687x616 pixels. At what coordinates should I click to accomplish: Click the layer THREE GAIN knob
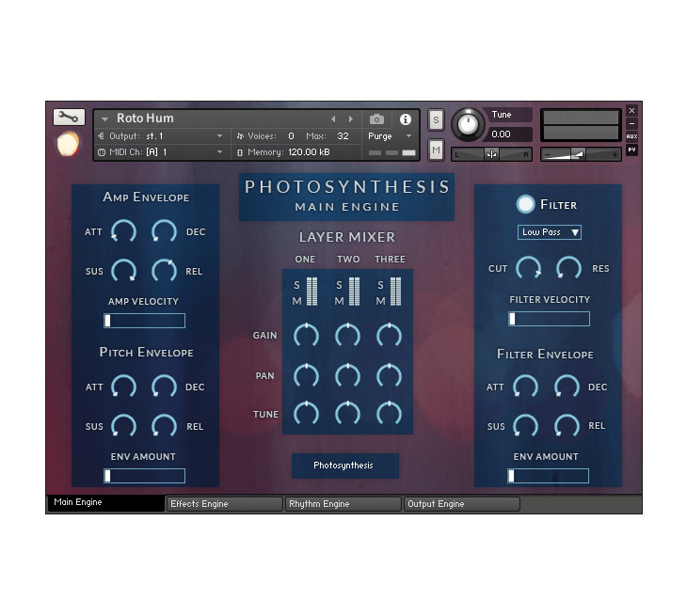click(389, 336)
